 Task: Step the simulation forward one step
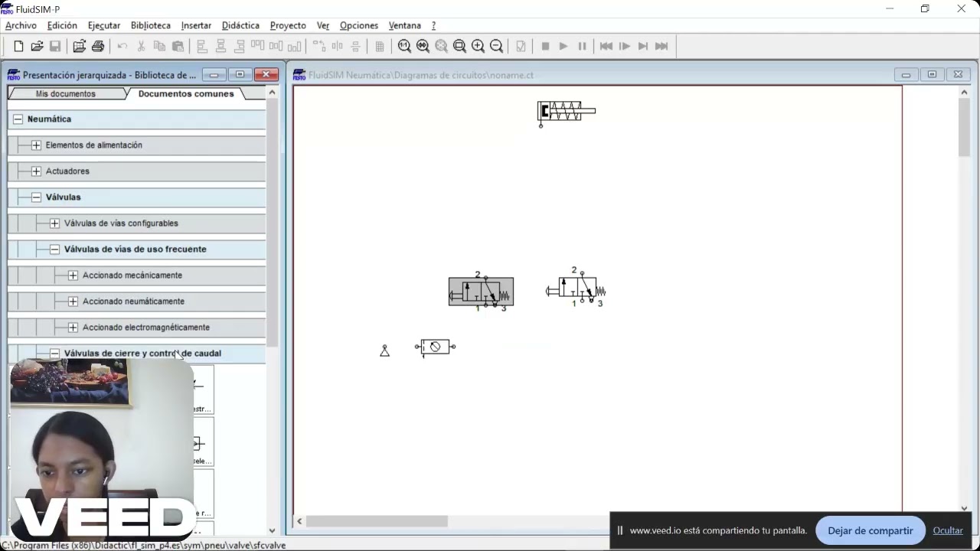[x=625, y=47]
